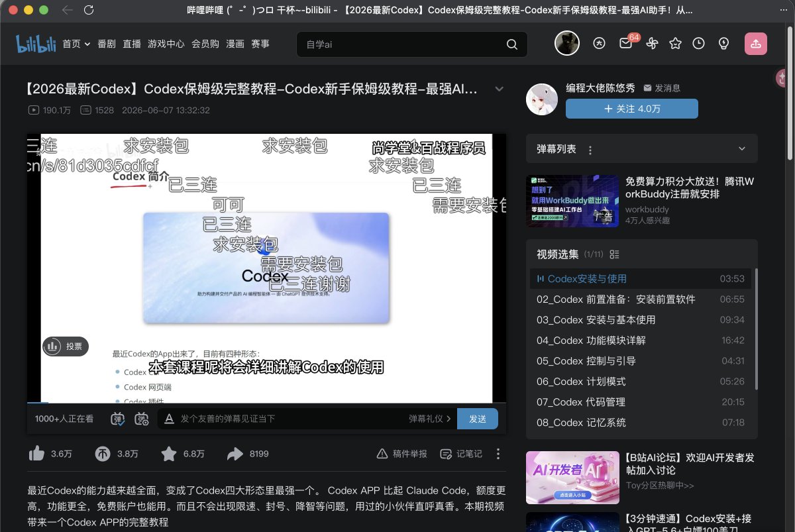795x532 pixels.
Task: Select episode 08_Codex 记忆系统
Action: (641, 423)
